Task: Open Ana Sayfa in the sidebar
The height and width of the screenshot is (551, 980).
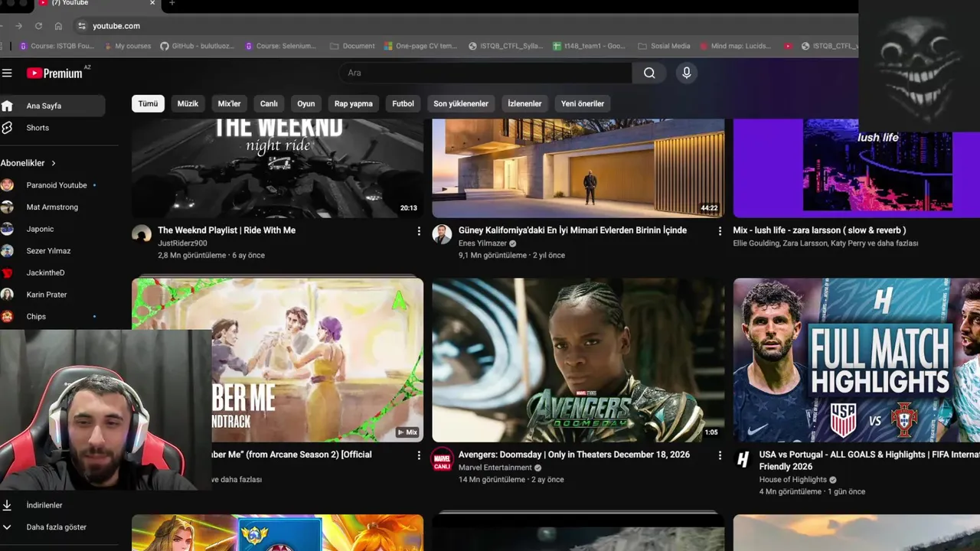Action: 52,106
